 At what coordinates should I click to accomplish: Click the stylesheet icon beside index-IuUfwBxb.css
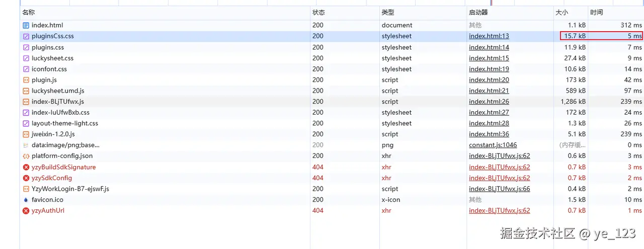click(x=26, y=113)
